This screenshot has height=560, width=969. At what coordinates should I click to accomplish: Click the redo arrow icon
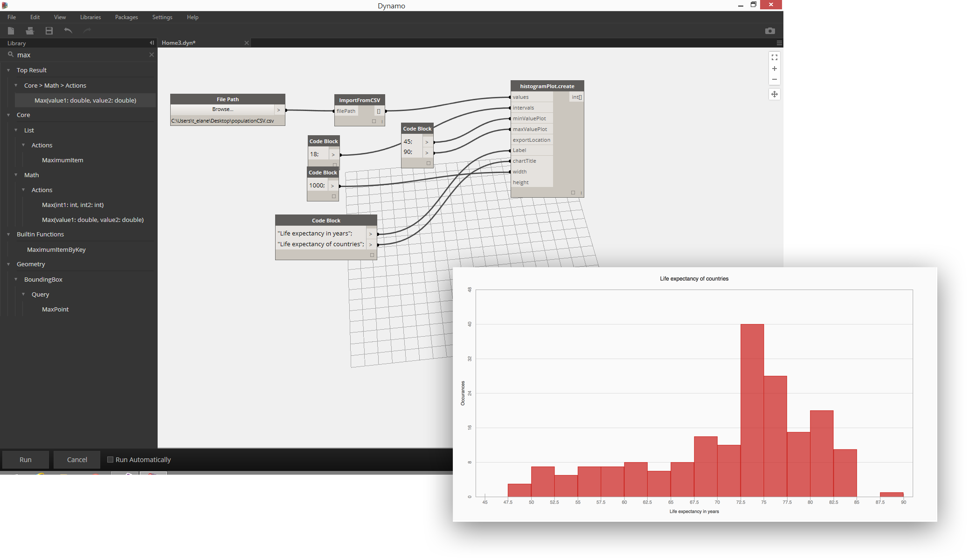pyautogui.click(x=87, y=31)
